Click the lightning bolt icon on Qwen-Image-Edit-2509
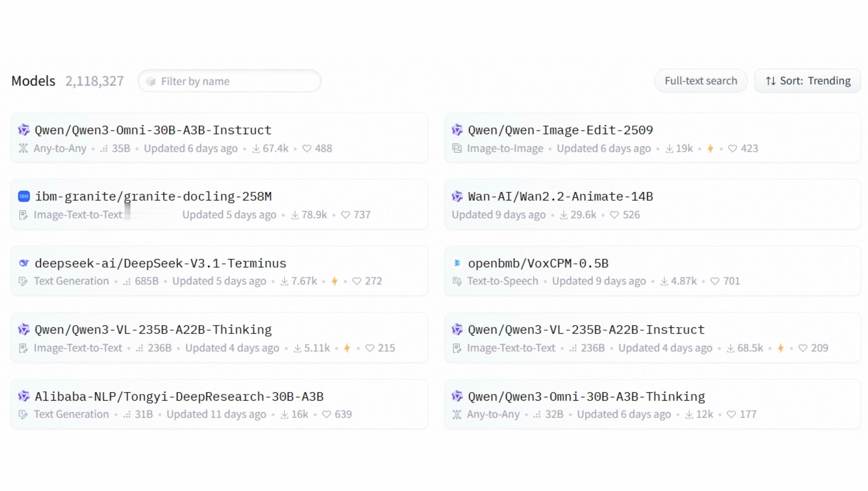 coord(710,148)
